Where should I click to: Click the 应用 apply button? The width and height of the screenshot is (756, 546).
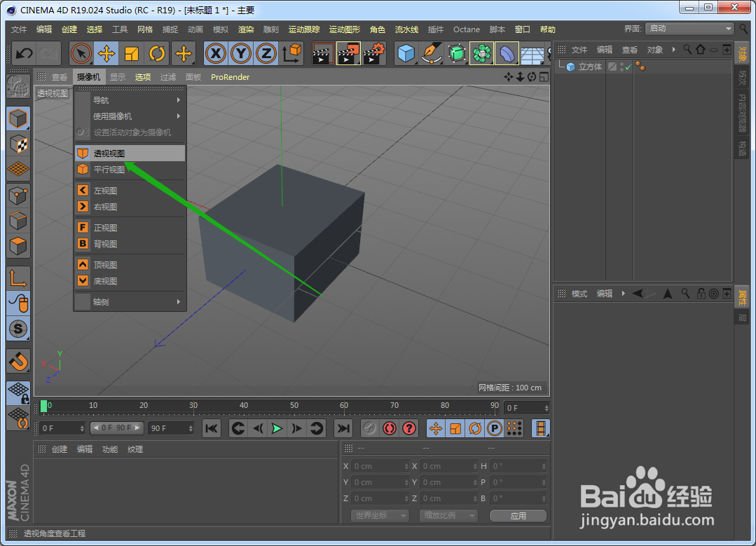[x=518, y=516]
